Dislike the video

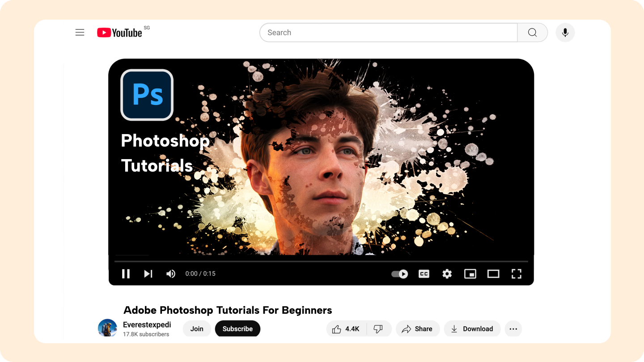tap(378, 328)
